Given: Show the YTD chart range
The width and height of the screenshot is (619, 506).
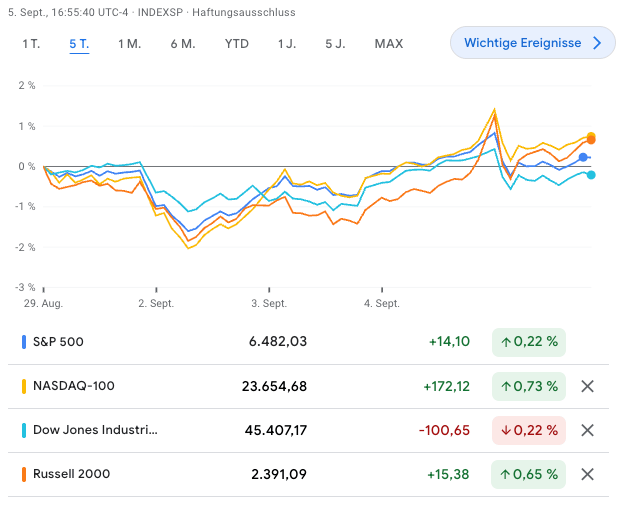Looking at the screenshot, I should coord(237,43).
